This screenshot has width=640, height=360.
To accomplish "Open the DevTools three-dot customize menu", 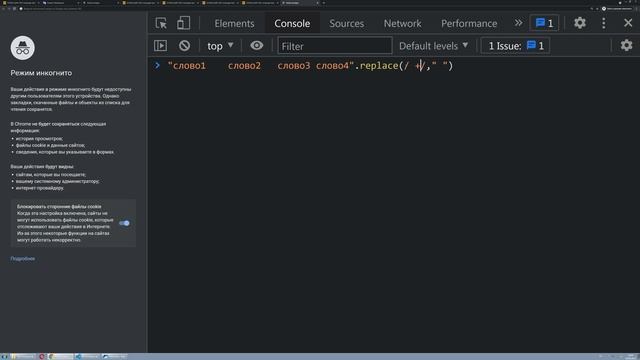I will pos(604,23).
